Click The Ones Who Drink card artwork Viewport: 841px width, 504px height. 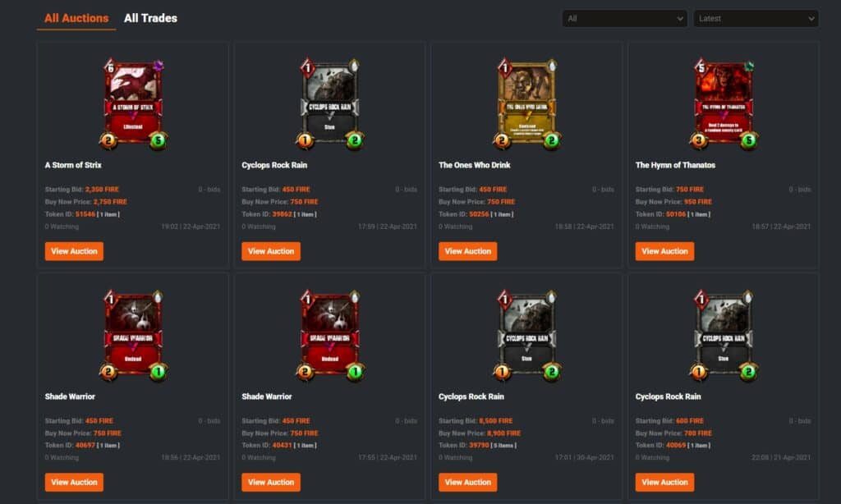click(x=526, y=103)
